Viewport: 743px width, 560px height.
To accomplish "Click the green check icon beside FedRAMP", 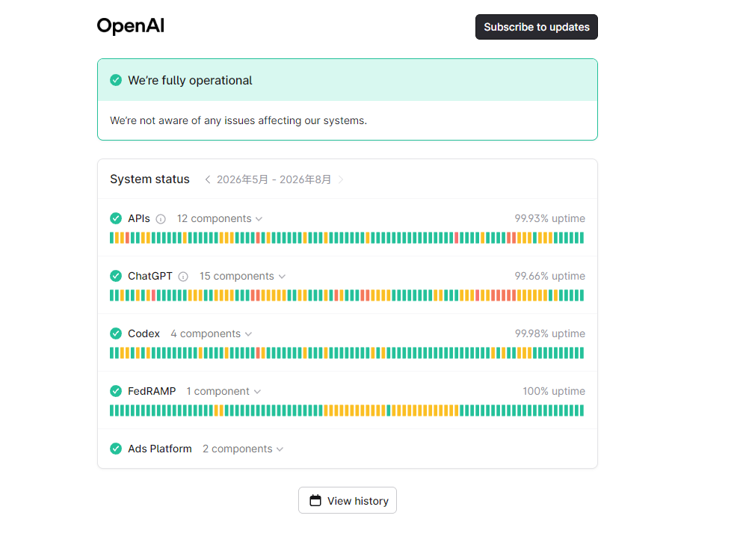I will (x=116, y=391).
